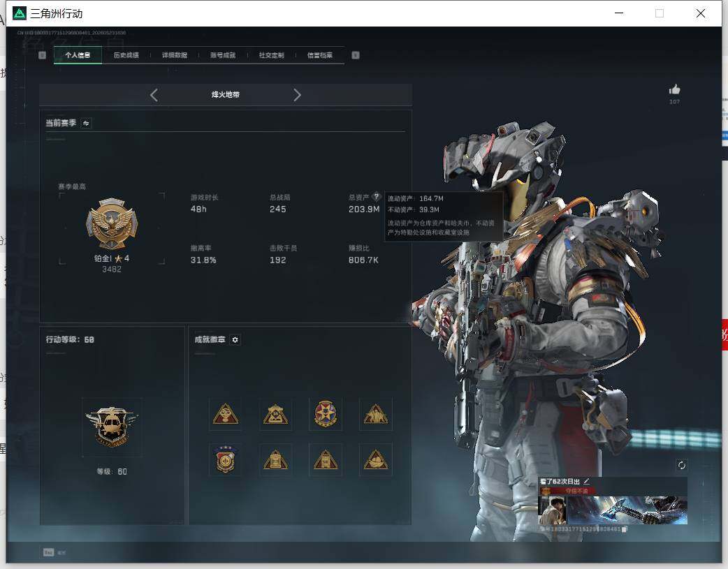Select the second triangle badge in bottom row
The height and width of the screenshot is (569, 728).
(276, 459)
